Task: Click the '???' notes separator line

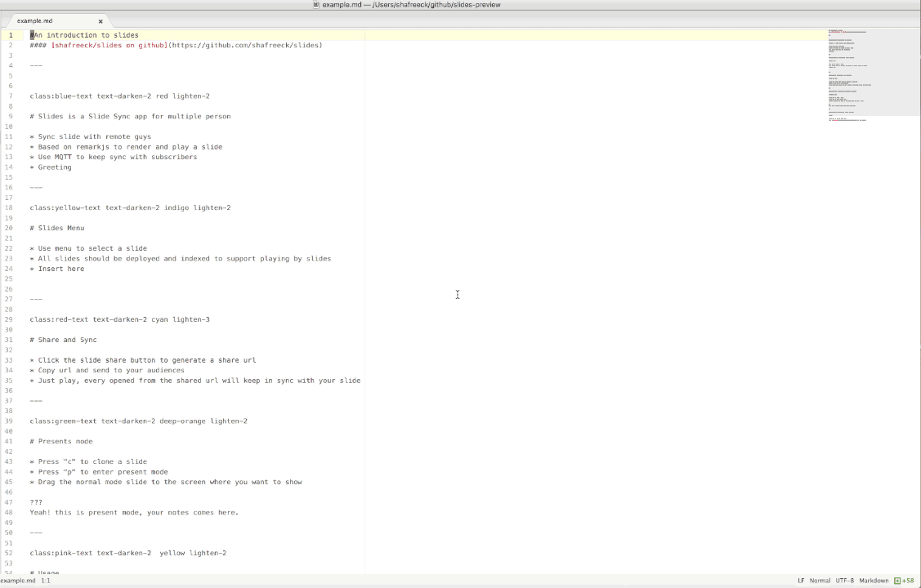Action: pyautogui.click(x=36, y=502)
